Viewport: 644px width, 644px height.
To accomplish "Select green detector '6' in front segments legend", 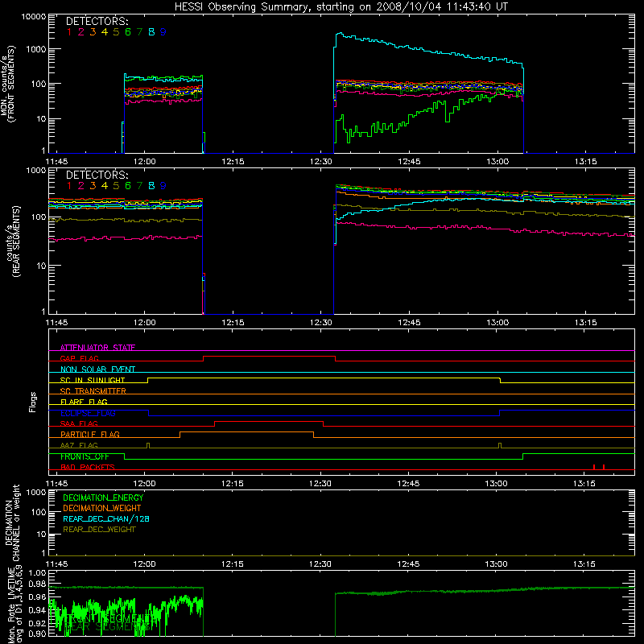I will tap(128, 32).
